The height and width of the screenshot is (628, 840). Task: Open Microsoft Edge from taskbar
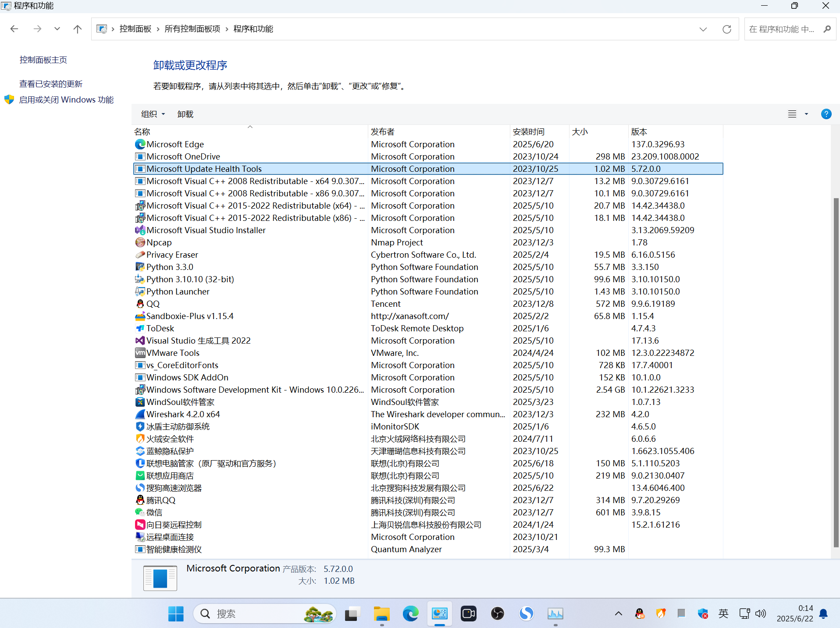410,614
